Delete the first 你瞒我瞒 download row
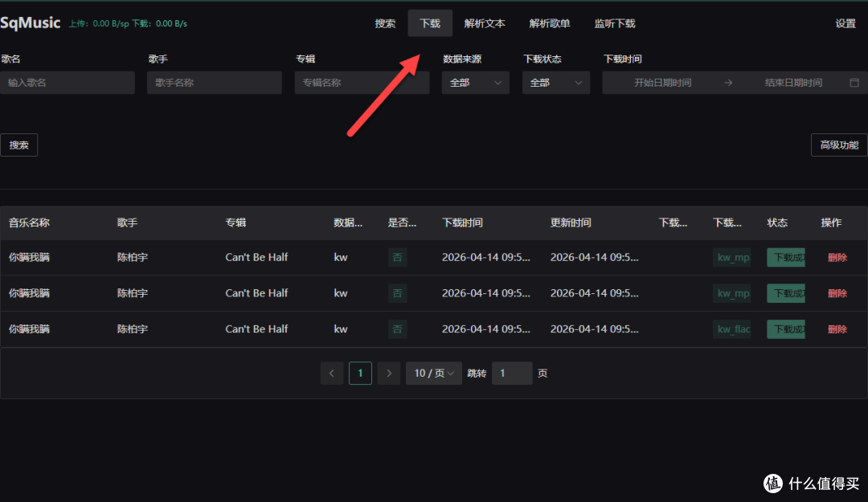868x502 pixels. tap(837, 258)
